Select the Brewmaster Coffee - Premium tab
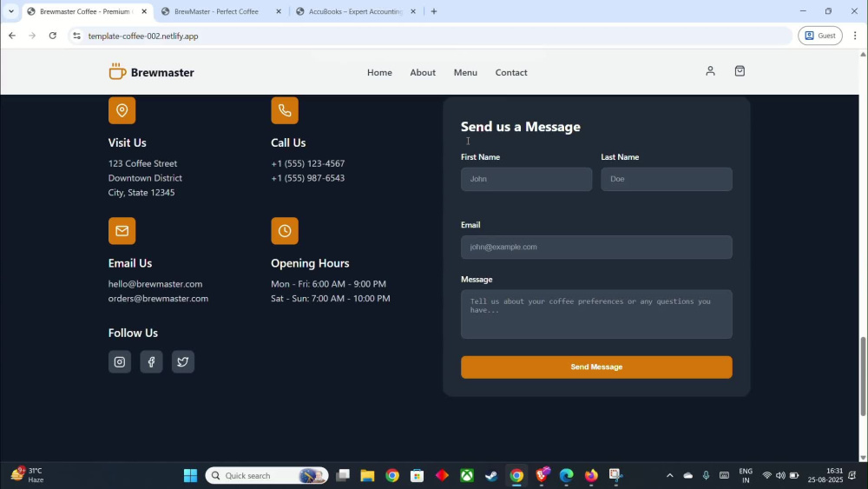The image size is (868, 489). coord(85,11)
